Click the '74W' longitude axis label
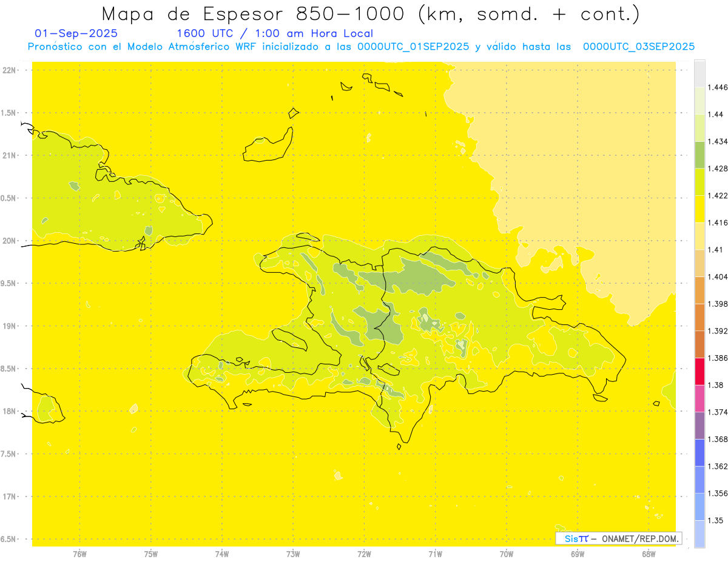This screenshot has height=562, width=728. 222,554
